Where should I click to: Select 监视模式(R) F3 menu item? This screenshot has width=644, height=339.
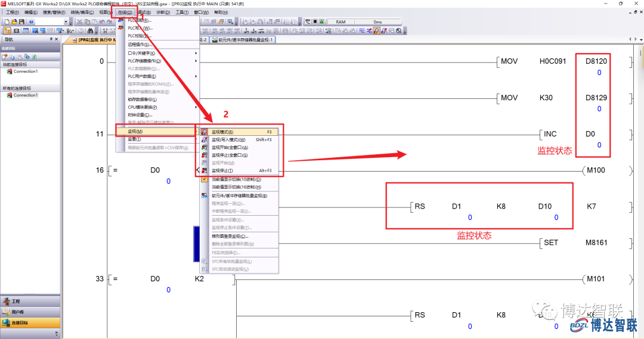click(239, 132)
